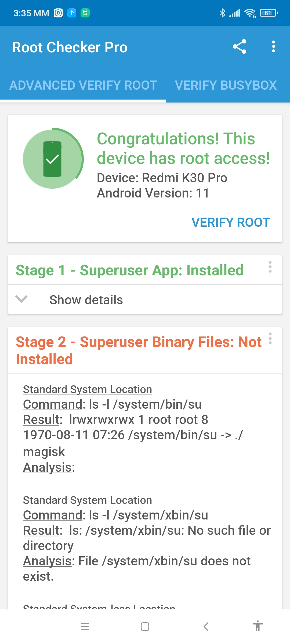Open Stage 1 card options menu
Viewport: 290px width, 644px height.
pos(270,267)
